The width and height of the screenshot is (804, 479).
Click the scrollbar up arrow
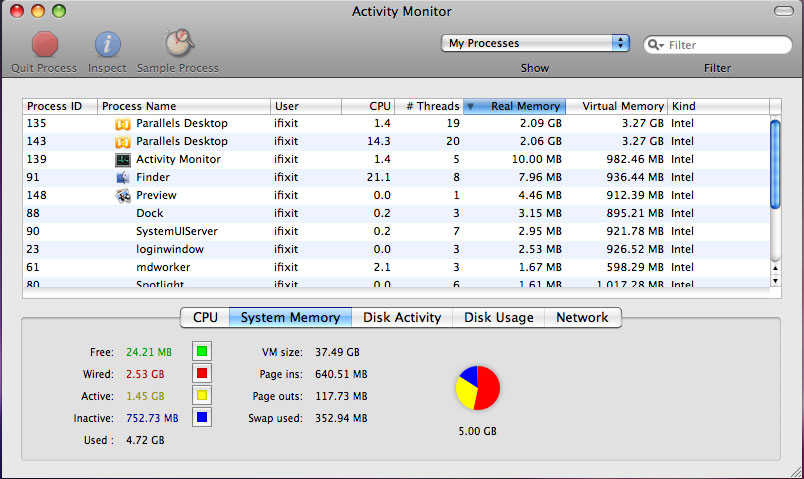[x=775, y=268]
